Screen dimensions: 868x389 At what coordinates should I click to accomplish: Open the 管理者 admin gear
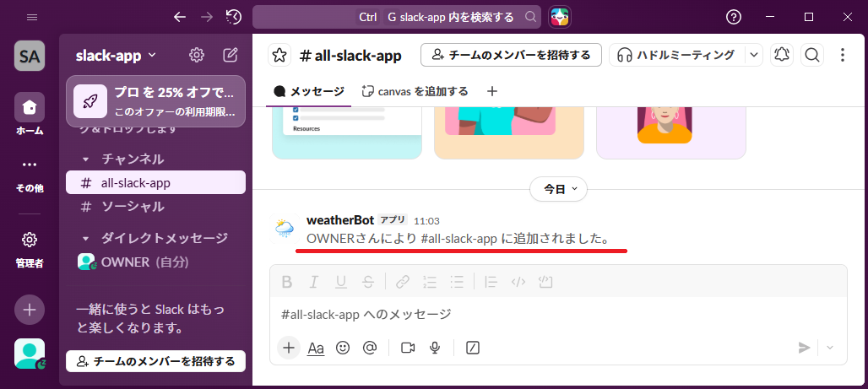pyautogui.click(x=30, y=249)
